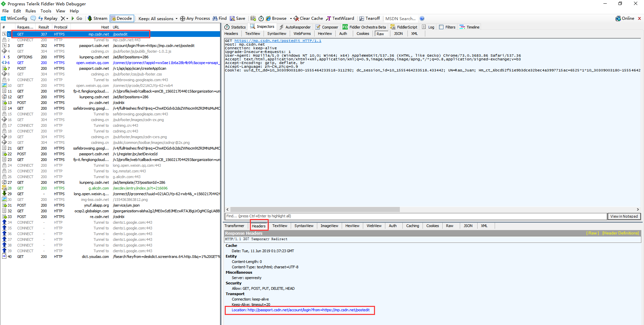Sort sessions by Result column

click(x=44, y=27)
